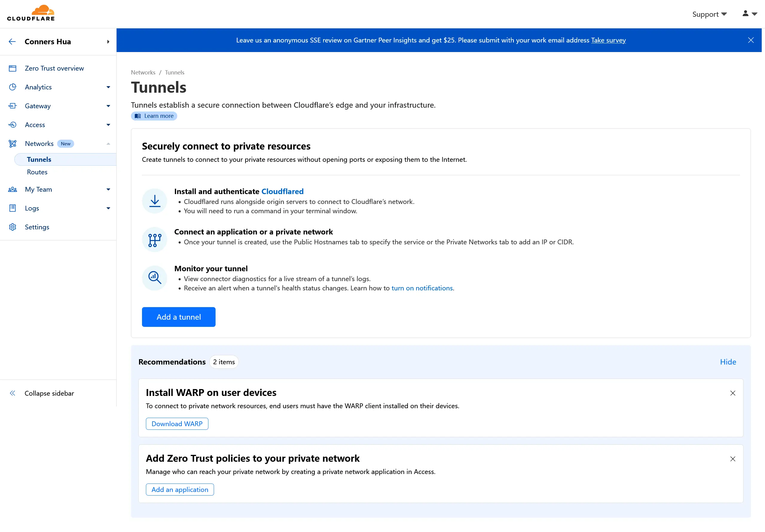765x532 pixels.
Task: Click the download icon for Install Cloudflared
Action: (x=155, y=201)
